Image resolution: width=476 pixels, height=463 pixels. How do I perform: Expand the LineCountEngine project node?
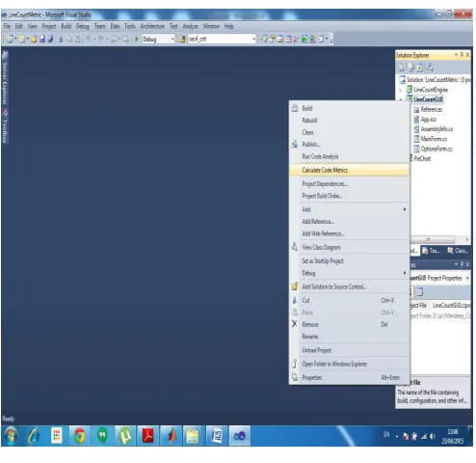401,90
